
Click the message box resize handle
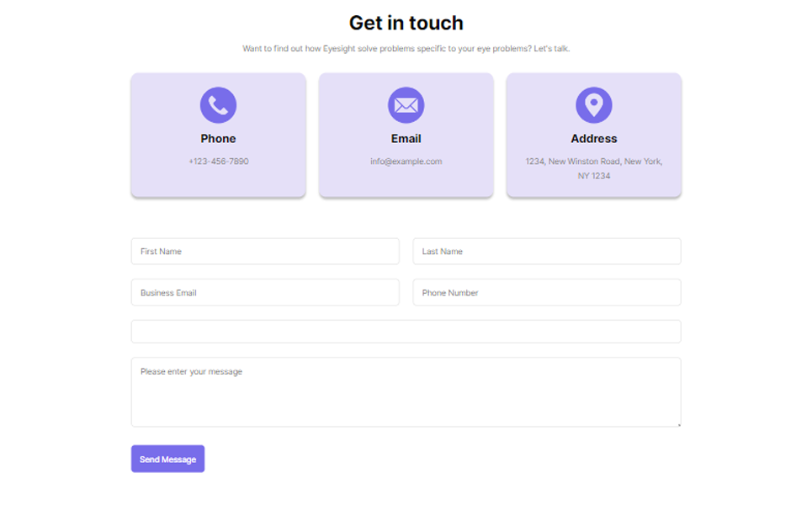(x=677, y=424)
